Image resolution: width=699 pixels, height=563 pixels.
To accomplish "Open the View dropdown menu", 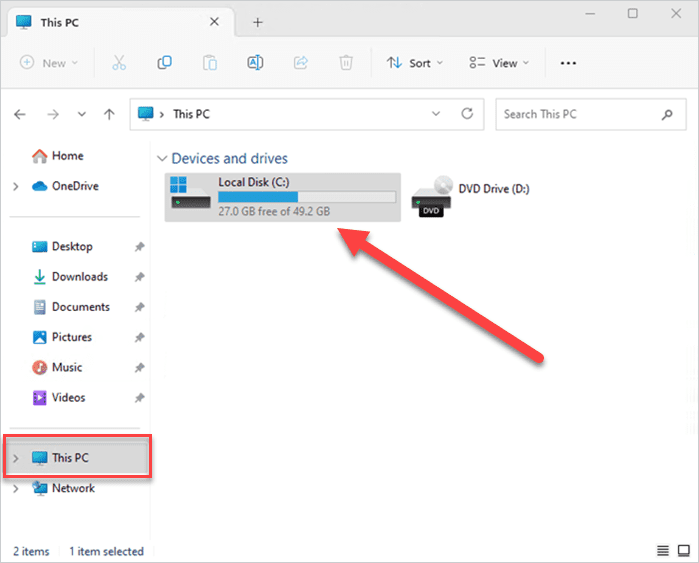I will pos(499,63).
